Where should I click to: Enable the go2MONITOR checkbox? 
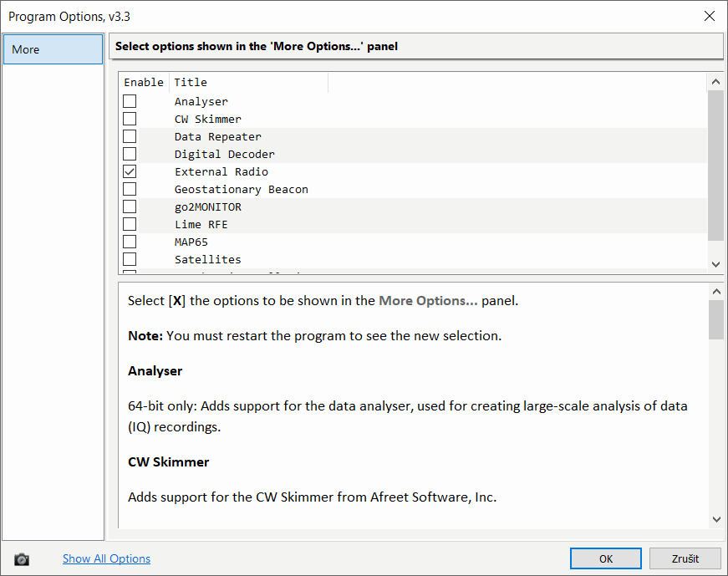[x=130, y=206]
